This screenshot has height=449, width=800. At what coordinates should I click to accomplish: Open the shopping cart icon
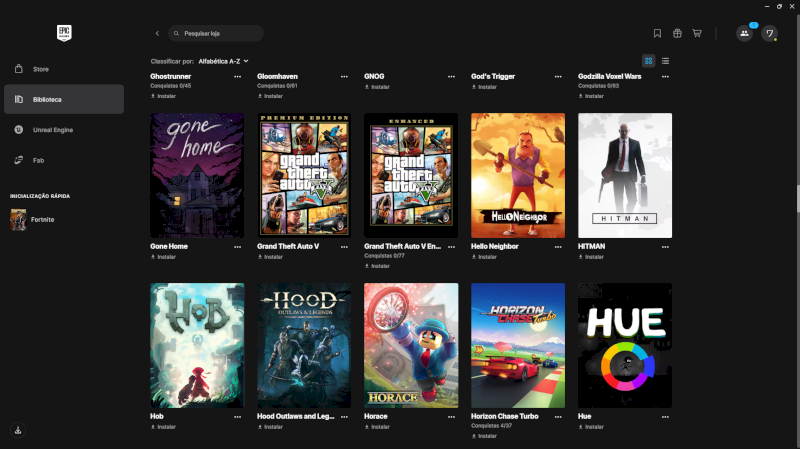pos(697,33)
